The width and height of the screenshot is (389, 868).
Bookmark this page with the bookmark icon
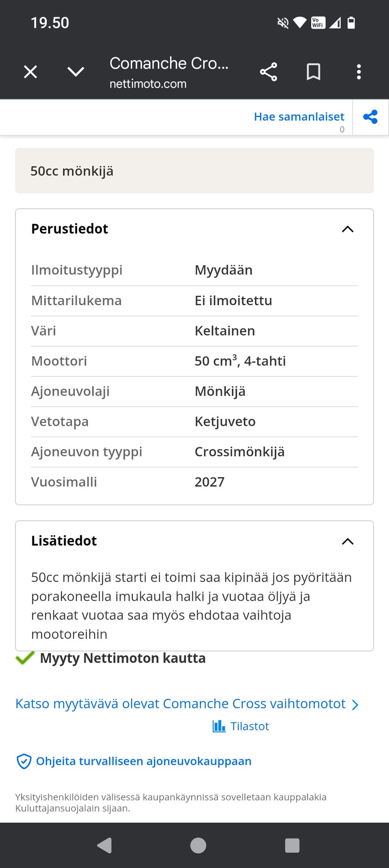(314, 72)
